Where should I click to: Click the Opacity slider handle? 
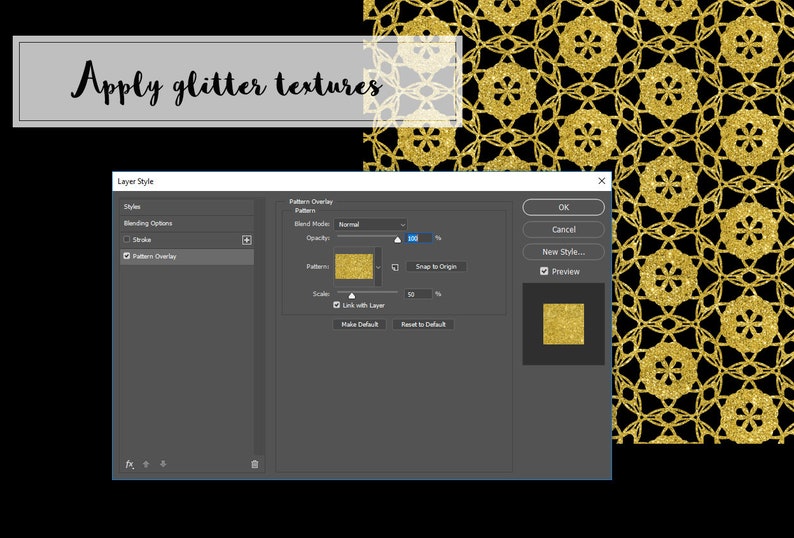coord(398,239)
